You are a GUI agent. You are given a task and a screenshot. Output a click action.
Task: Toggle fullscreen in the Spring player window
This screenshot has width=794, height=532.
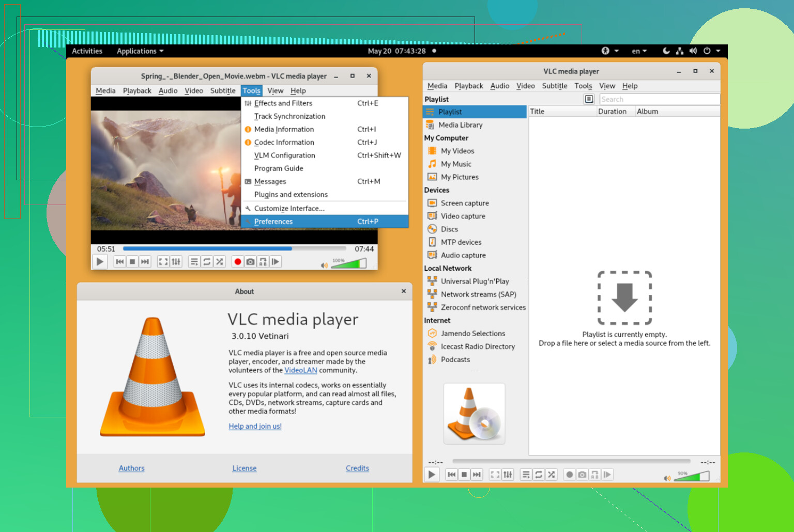click(163, 262)
